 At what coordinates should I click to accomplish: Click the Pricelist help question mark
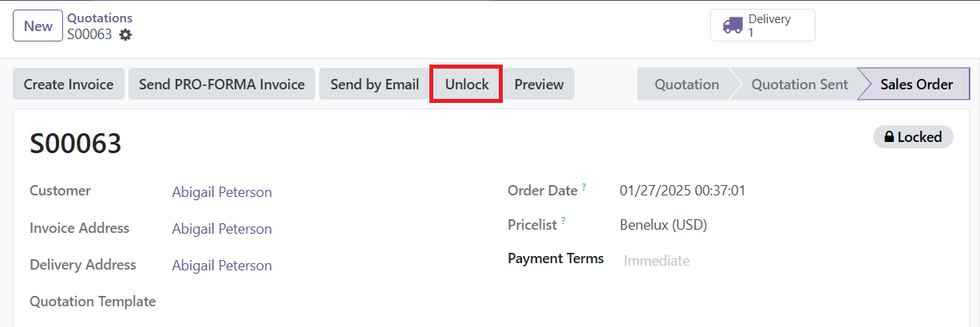563,221
